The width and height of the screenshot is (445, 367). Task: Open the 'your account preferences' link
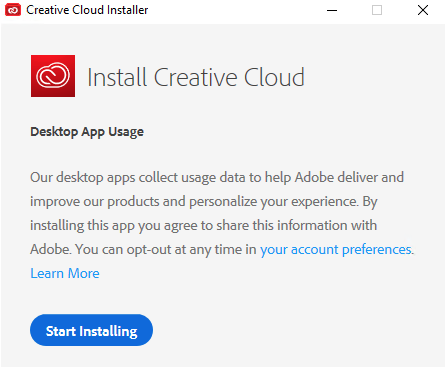coord(336,249)
